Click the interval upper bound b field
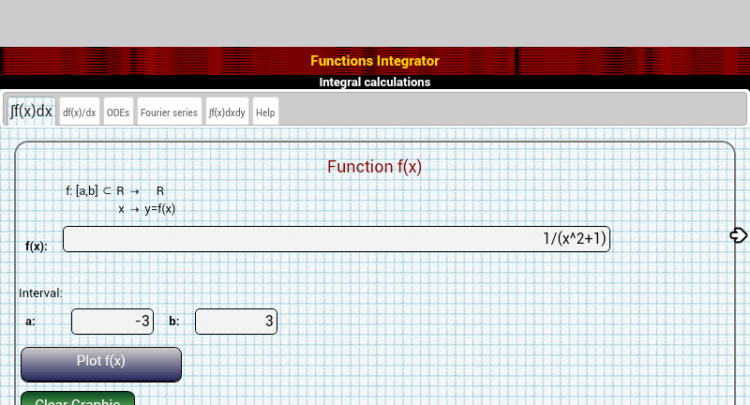Image resolution: width=750 pixels, height=405 pixels. (x=236, y=321)
